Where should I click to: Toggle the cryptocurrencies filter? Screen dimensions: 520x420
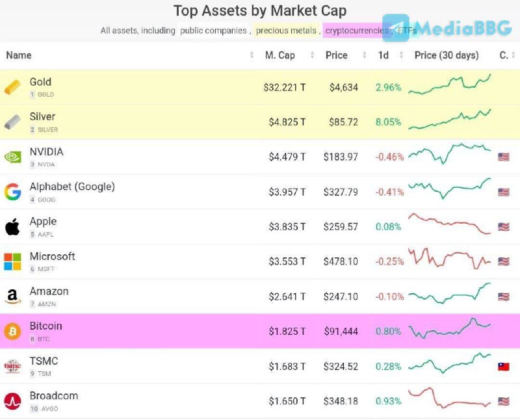pyautogui.click(x=357, y=31)
